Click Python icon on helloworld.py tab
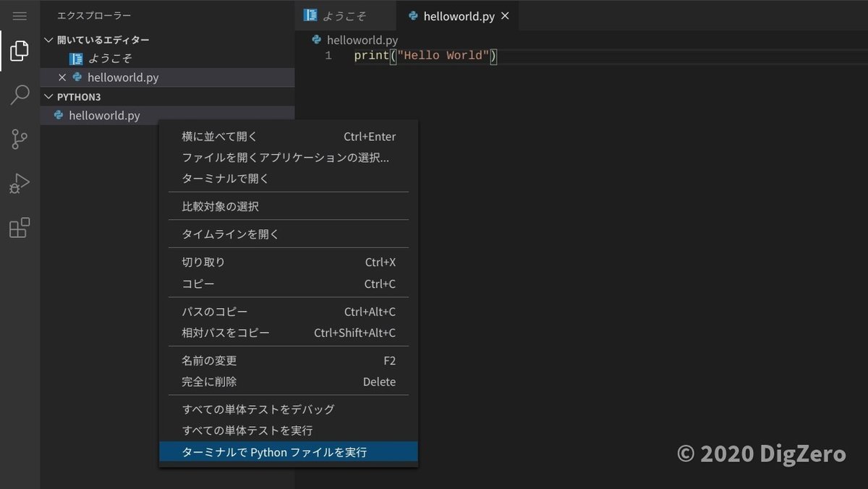868x489 pixels. click(x=413, y=15)
